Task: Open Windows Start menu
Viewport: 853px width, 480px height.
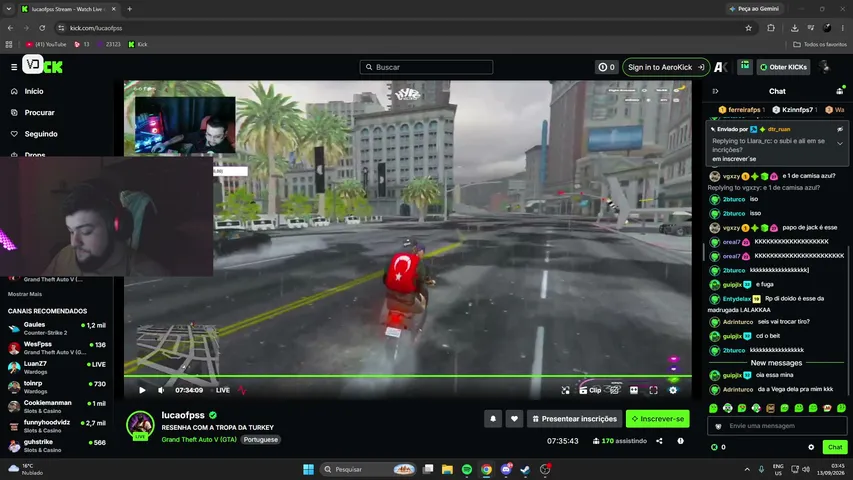Action: (308, 469)
